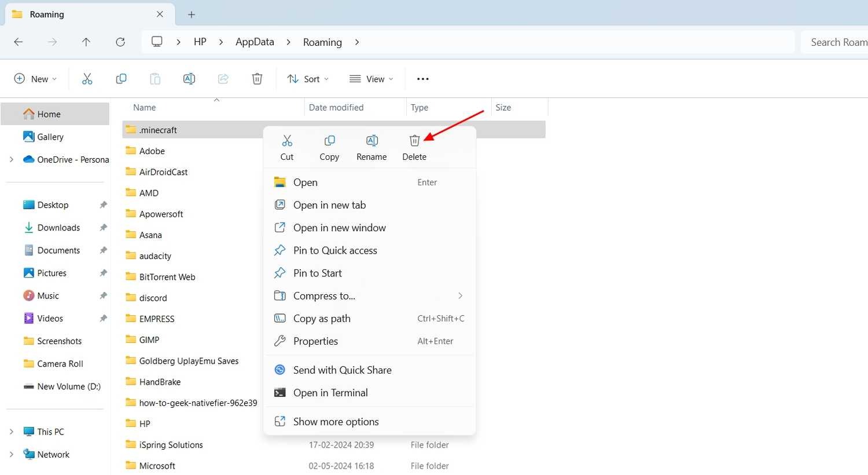
Task: Select Send with Quick Share
Action: click(370, 370)
